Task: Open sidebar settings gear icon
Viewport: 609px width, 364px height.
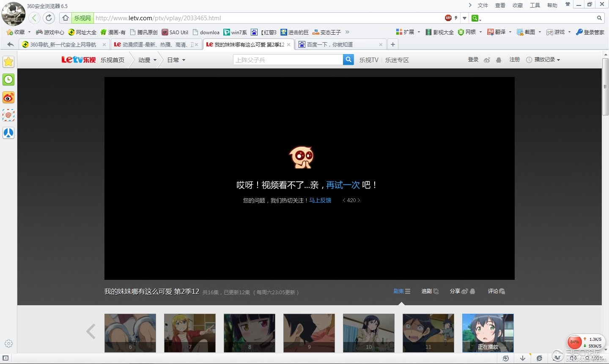Action: tap(8, 344)
